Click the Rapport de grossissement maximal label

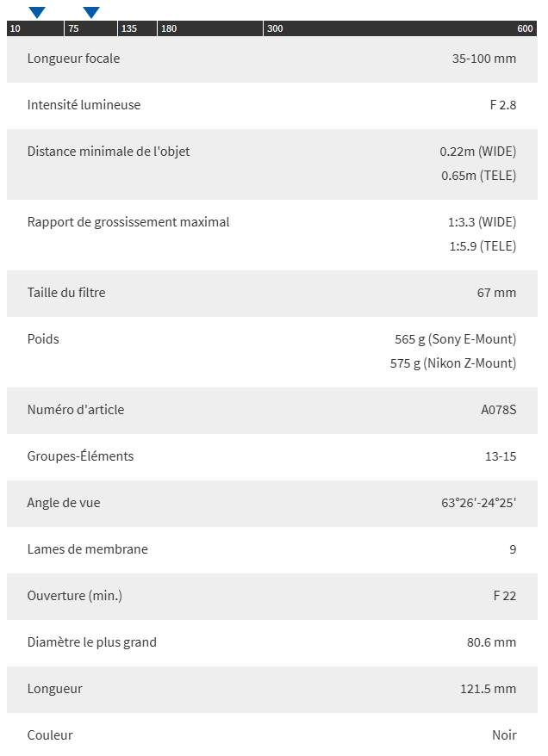tap(128, 222)
